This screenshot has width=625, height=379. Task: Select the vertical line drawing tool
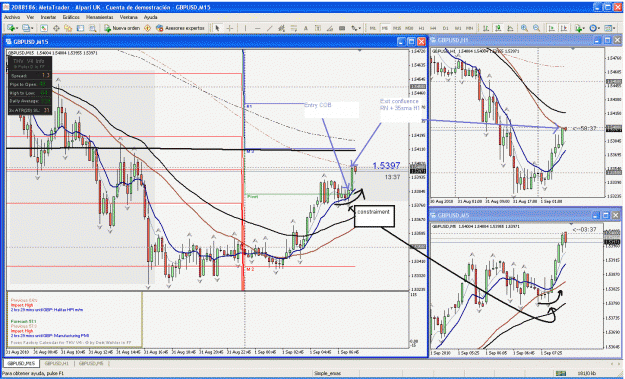[245, 28]
